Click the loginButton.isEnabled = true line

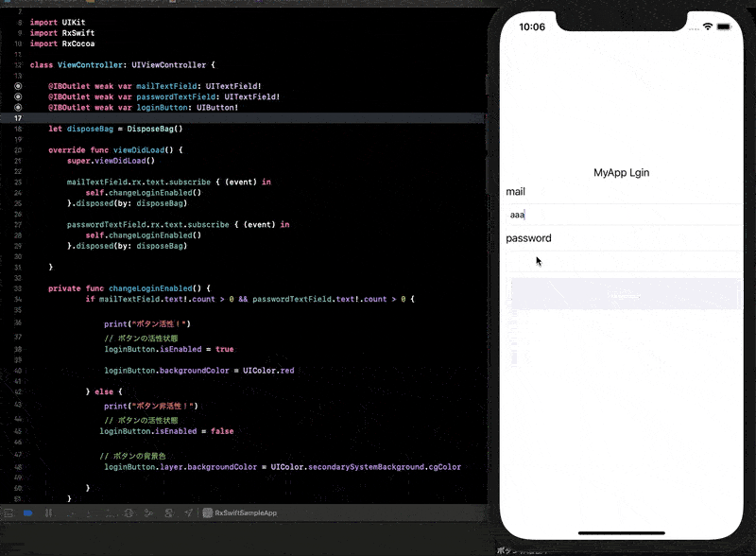(x=169, y=349)
